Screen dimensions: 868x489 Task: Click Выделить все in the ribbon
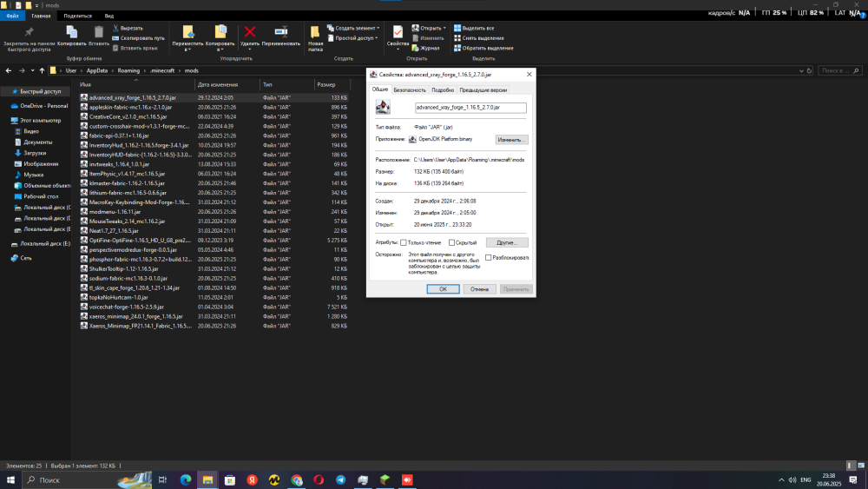click(x=474, y=29)
